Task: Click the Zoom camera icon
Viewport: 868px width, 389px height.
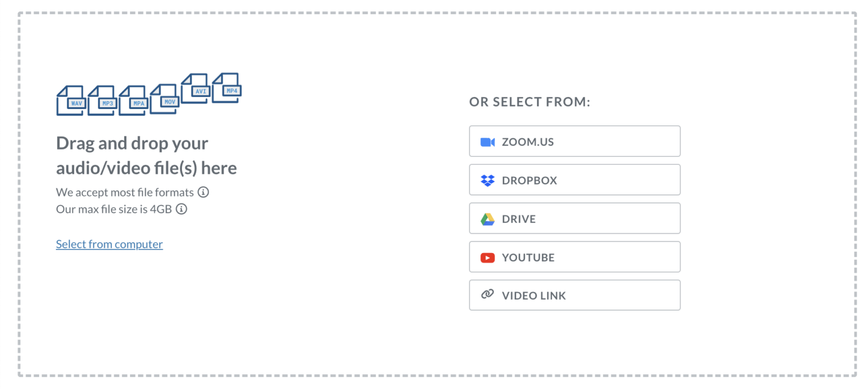Action: pos(487,142)
